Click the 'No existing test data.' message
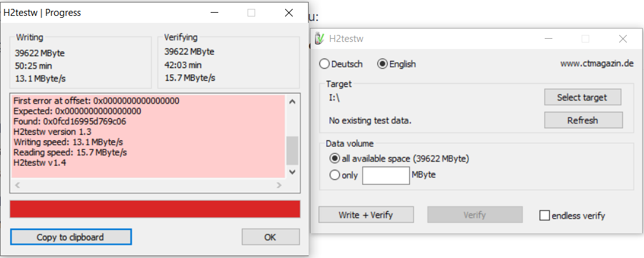Viewport: 644px width, 258px height. pyautogui.click(x=370, y=121)
